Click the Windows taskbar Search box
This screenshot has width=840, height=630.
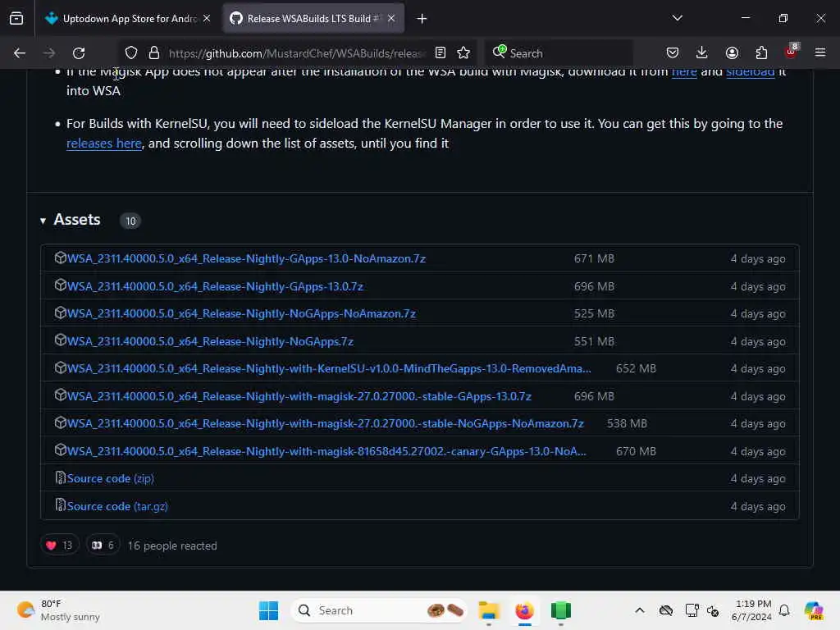(379, 610)
